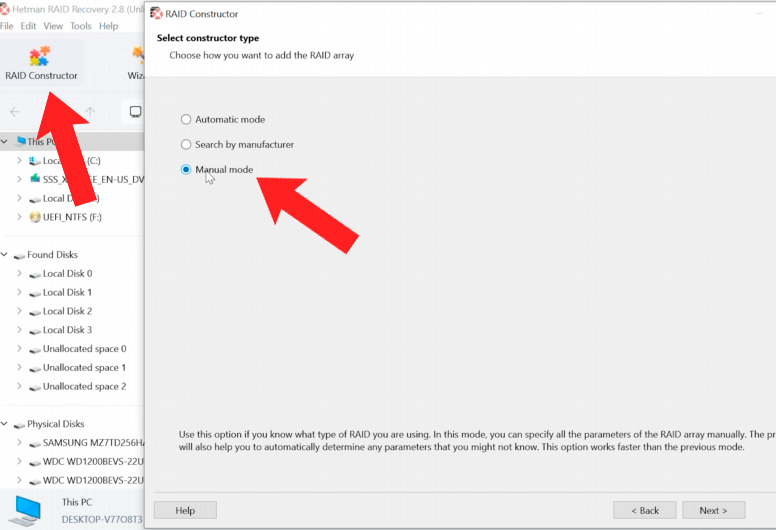Click the This PC computer tree icon
This screenshot has width=776, height=530.
[x=21, y=142]
